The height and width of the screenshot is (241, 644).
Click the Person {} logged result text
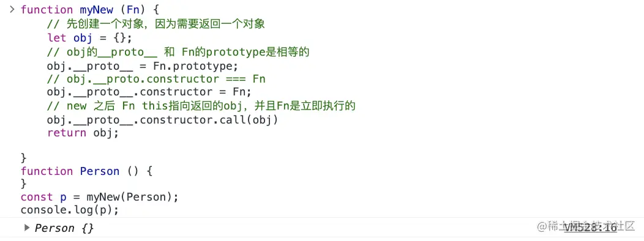[64, 228]
